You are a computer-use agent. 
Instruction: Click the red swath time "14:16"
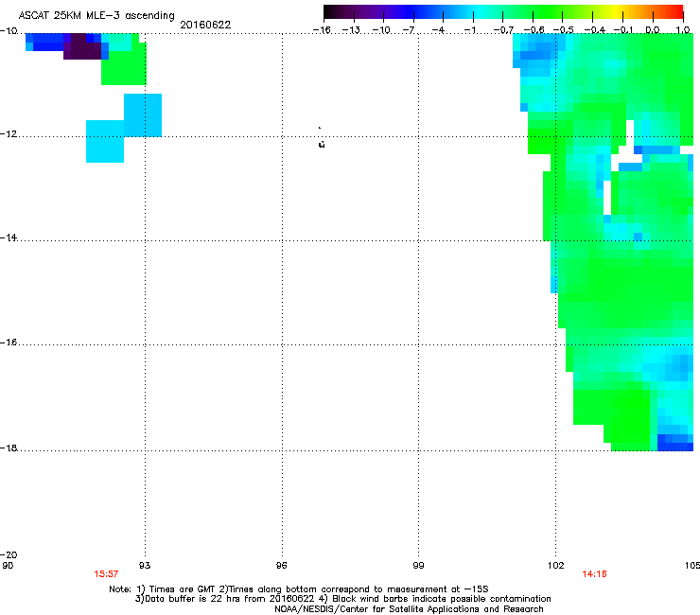pos(595,574)
